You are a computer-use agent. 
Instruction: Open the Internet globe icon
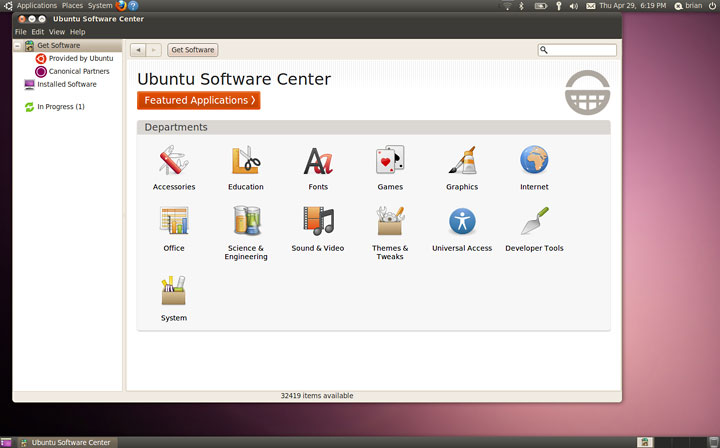534,159
